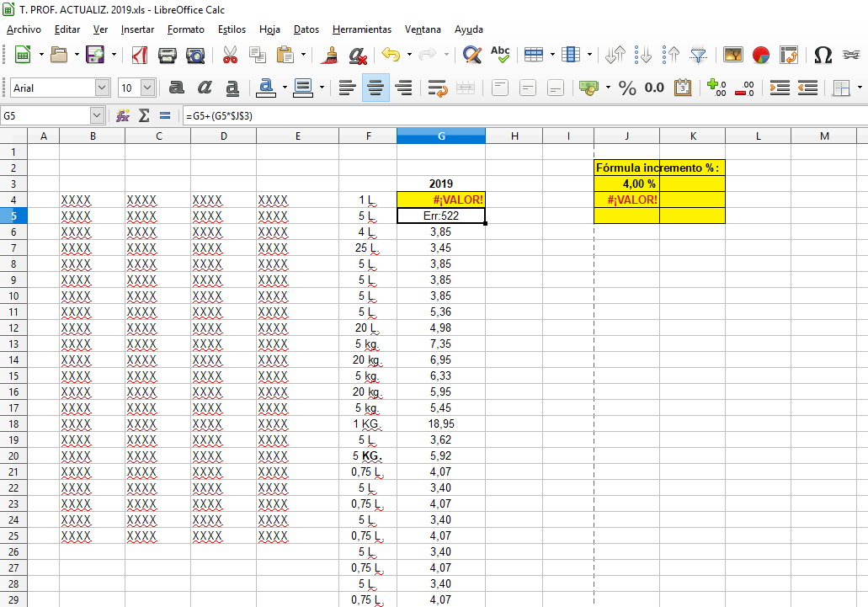This screenshot has width=868, height=607.
Task: Open the Insertar menu
Action: [x=137, y=29]
